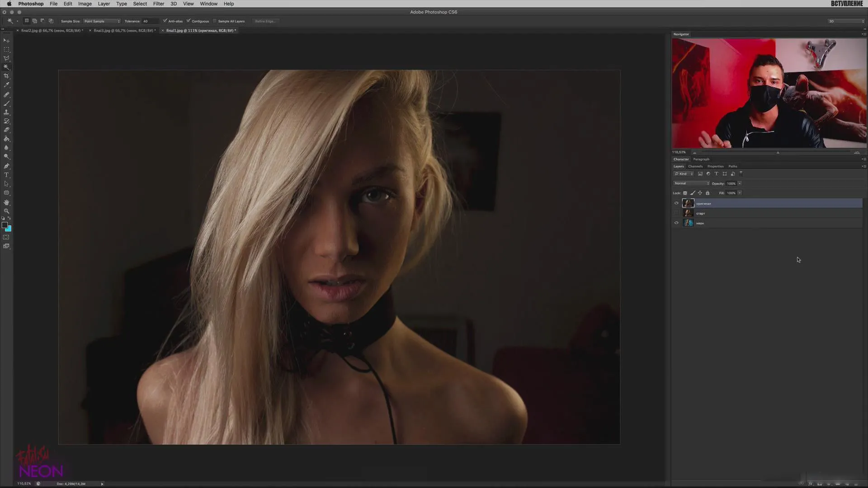Filter layers by type layers icon
The image size is (868, 488).
click(717, 174)
